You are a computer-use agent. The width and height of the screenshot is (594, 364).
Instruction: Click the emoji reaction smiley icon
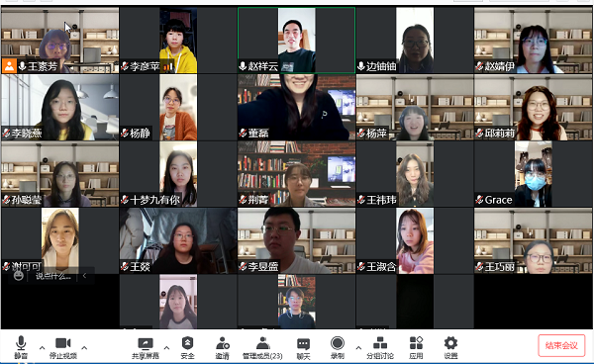coord(18,276)
